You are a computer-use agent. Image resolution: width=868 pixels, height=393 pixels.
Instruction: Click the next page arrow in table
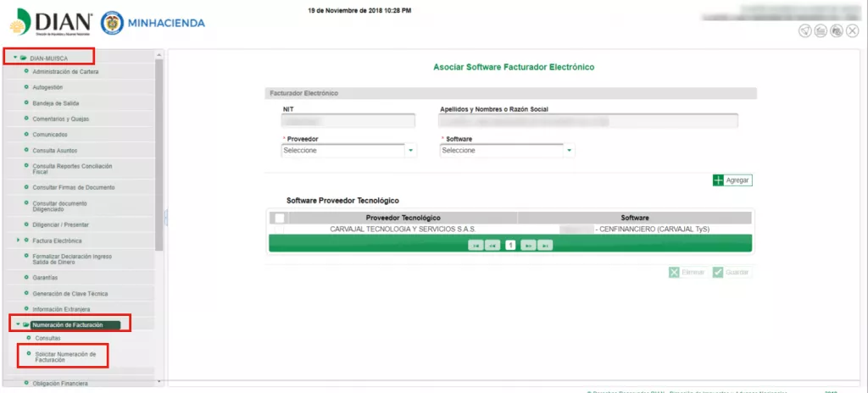pyautogui.click(x=529, y=245)
